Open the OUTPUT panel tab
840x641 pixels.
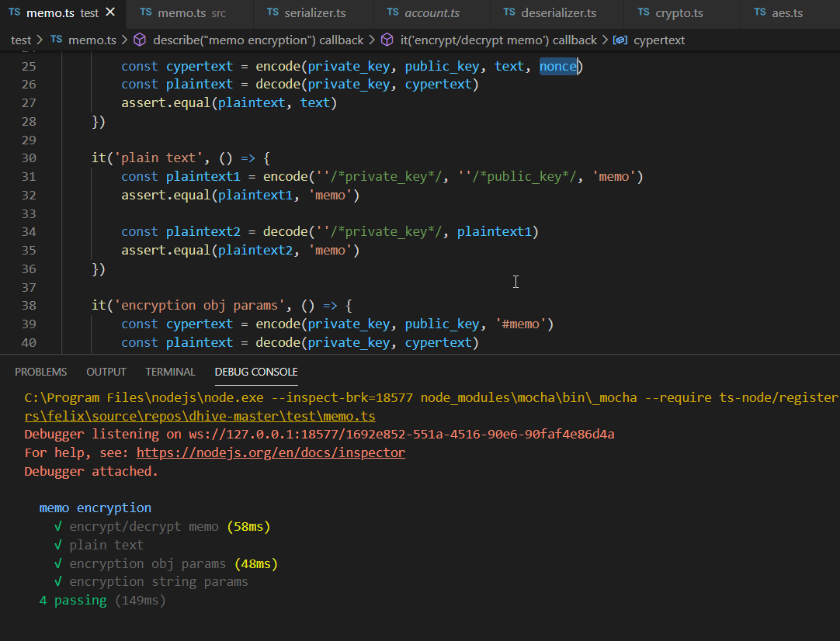[106, 372]
